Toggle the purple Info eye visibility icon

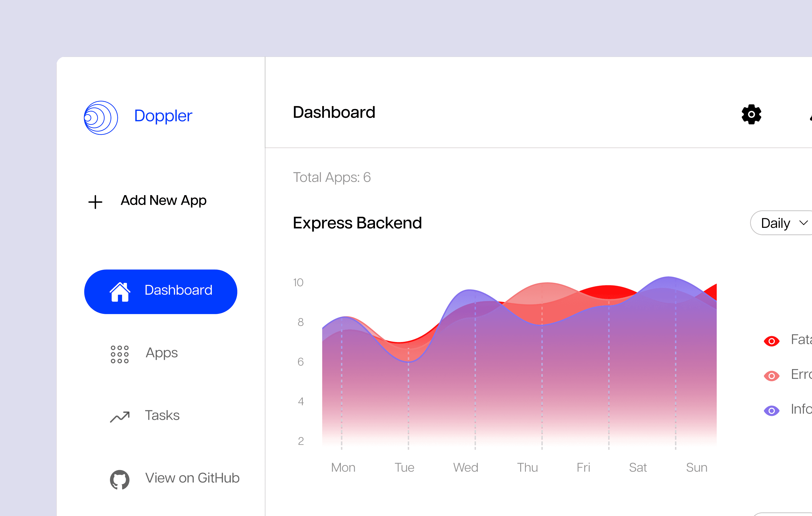pyautogui.click(x=771, y=411)
